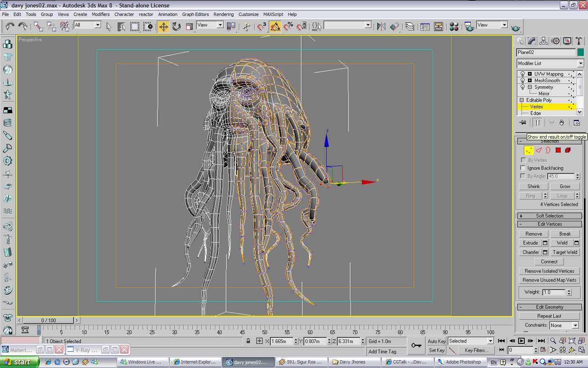Viewport: 588px width, 368px height.
Task: Toggle Window/Crossing selection mode
Action: pyautogui.click(x=148, y=27)
